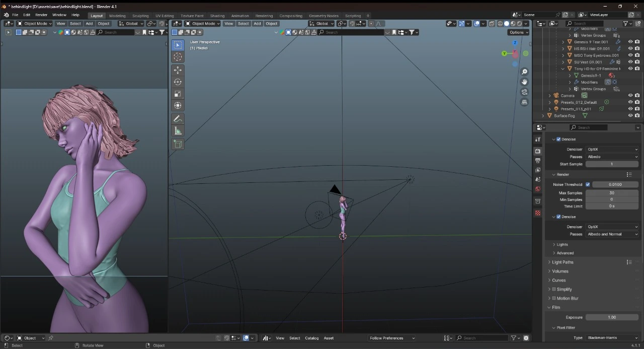Enable the Motion Blur checkbox

(x=554, y=298)
